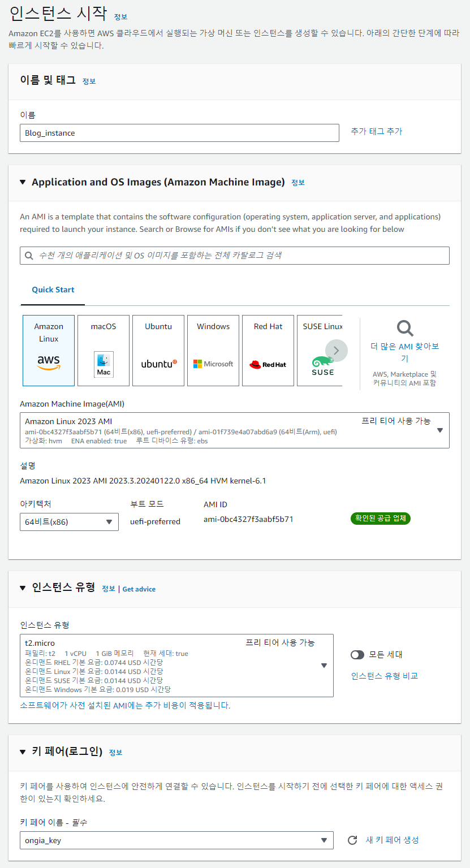Click the 온디맨드 Linux 기본 요금 line
Viewport: 470px width, 868px height.
pos(94,671)
